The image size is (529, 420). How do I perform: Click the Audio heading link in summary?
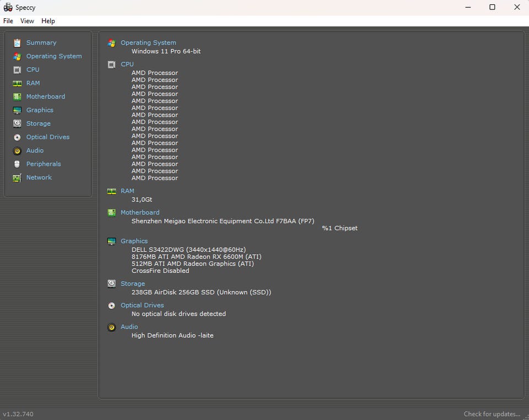pyautogui.click(x=129, y=327)
